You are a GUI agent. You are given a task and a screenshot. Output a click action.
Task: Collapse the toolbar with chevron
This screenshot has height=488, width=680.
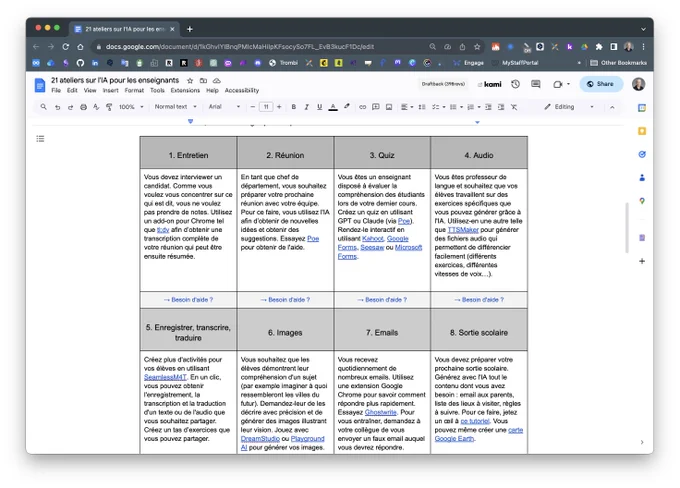(x=612, y=107)
